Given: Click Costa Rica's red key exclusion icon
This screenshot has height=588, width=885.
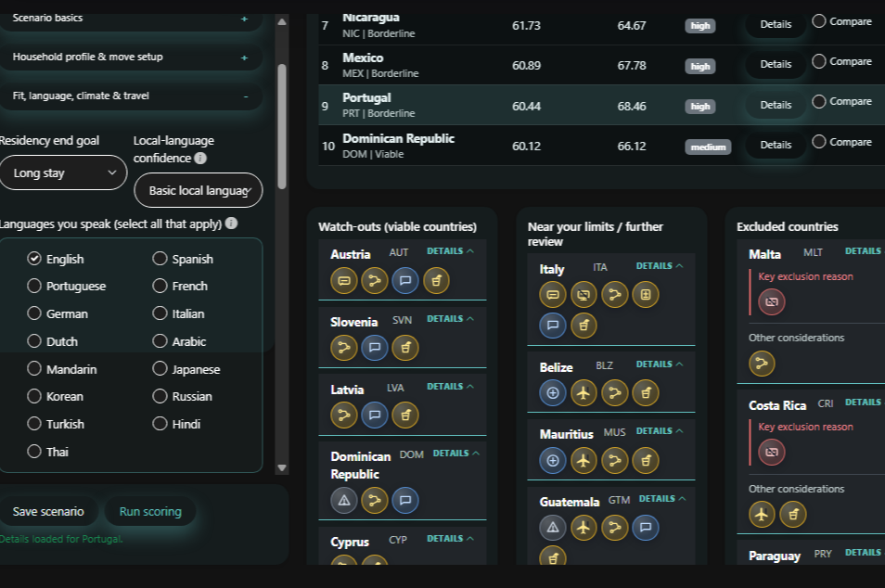Looking at the screenshot, I should 772,452.
